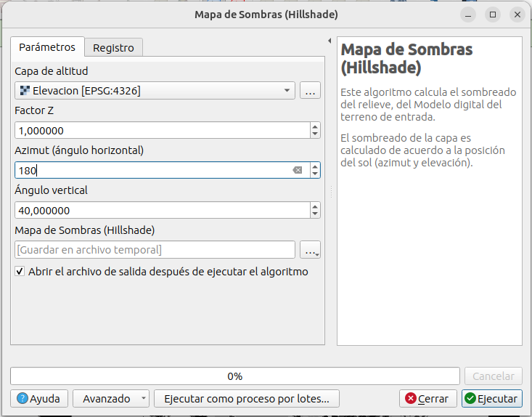Open help with the Ayuda button
This screenshot has height=417, width=532.
pyautogui.click(x=38, y=399)
